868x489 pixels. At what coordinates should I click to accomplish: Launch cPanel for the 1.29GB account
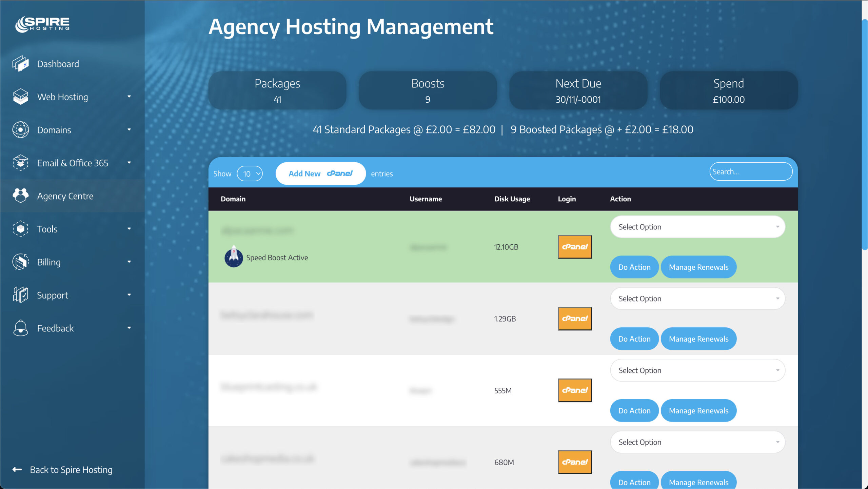[575, 318]
